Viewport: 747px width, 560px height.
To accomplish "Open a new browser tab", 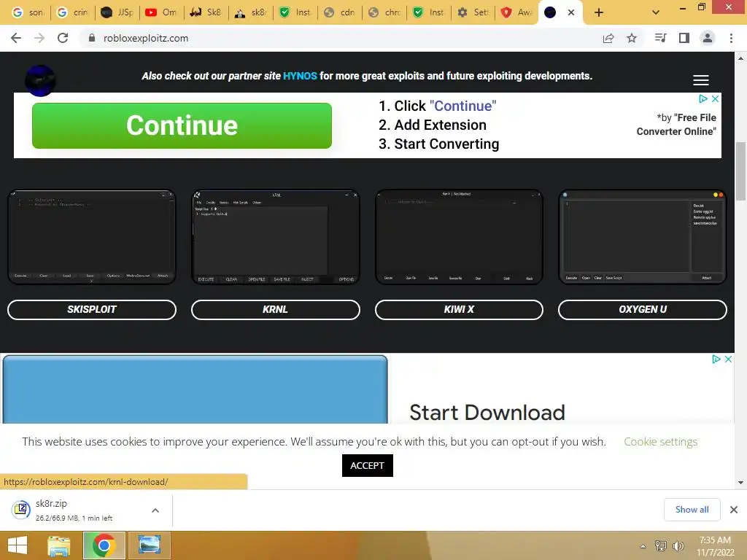I will point(599,12).
